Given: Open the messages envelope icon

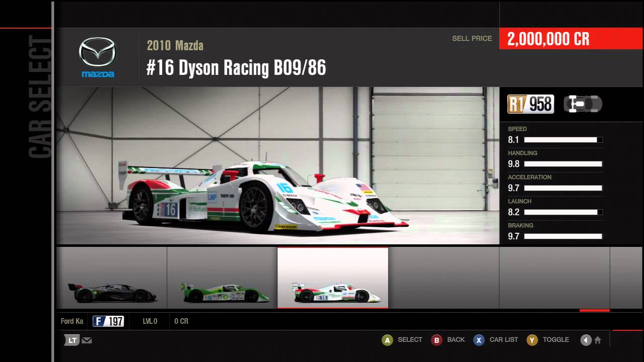Looking at the screenshot, I should coord(87,340).
